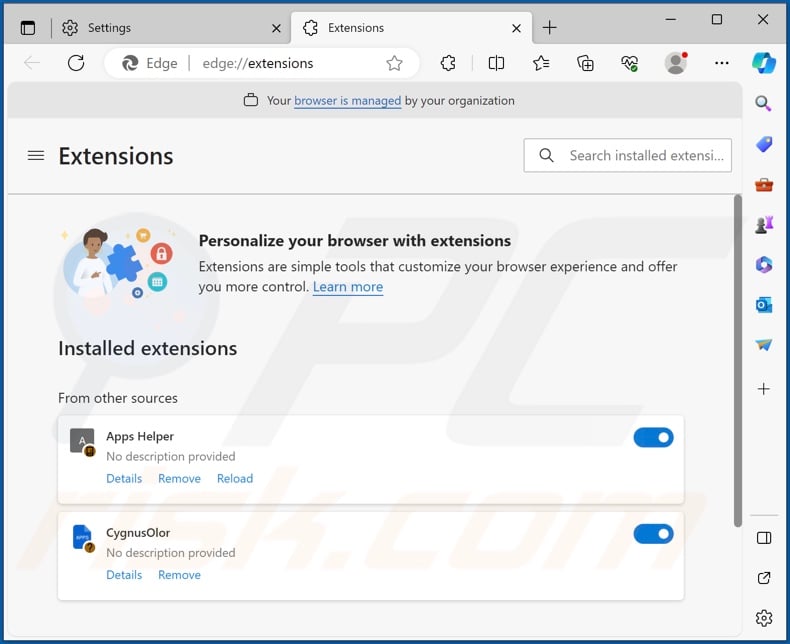Open a new tab with plus button

[x=550, y=27]
